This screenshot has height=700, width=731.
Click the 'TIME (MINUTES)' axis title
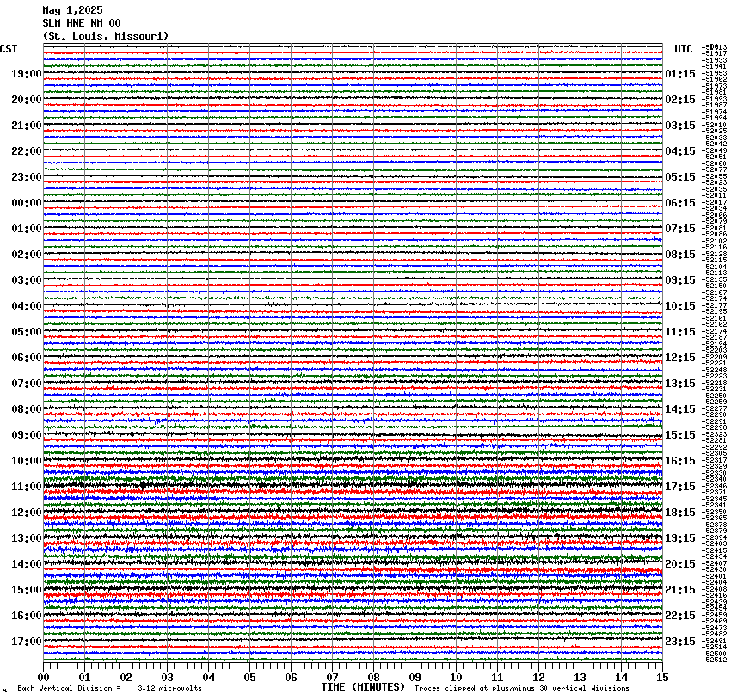363,687
